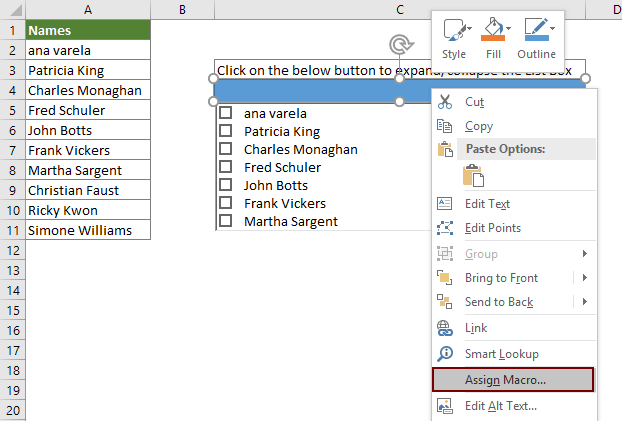
Task: Expand the Bring to Front submenu arrow
Action: (x=584, y=278)
